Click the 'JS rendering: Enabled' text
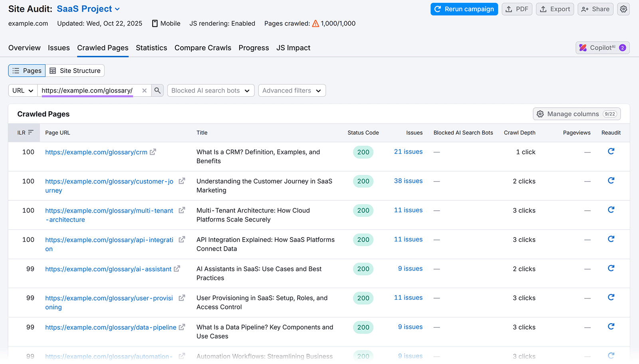The width and height of the screenshot is (639, 364). [222, 24]
